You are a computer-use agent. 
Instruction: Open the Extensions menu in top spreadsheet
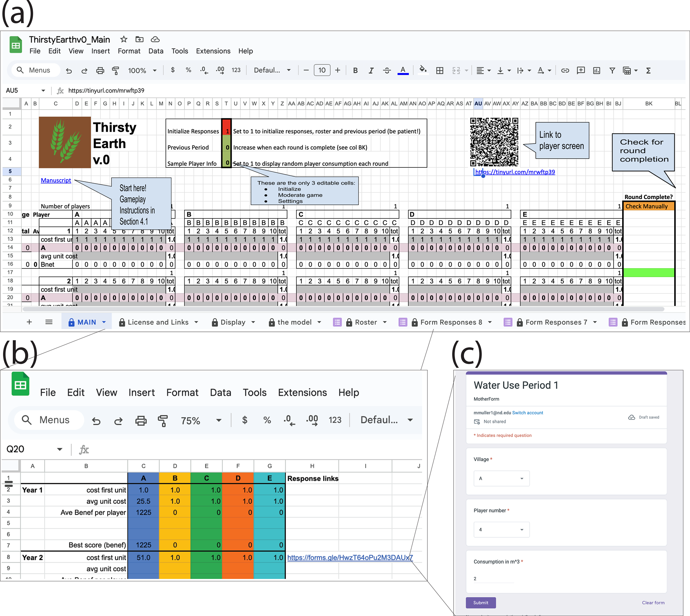point(213,51)
